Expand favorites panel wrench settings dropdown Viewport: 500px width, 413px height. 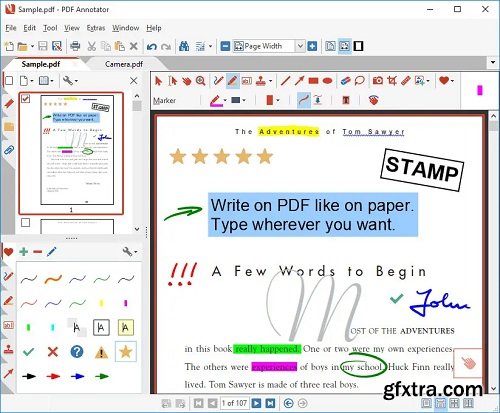tap(136, 252)
